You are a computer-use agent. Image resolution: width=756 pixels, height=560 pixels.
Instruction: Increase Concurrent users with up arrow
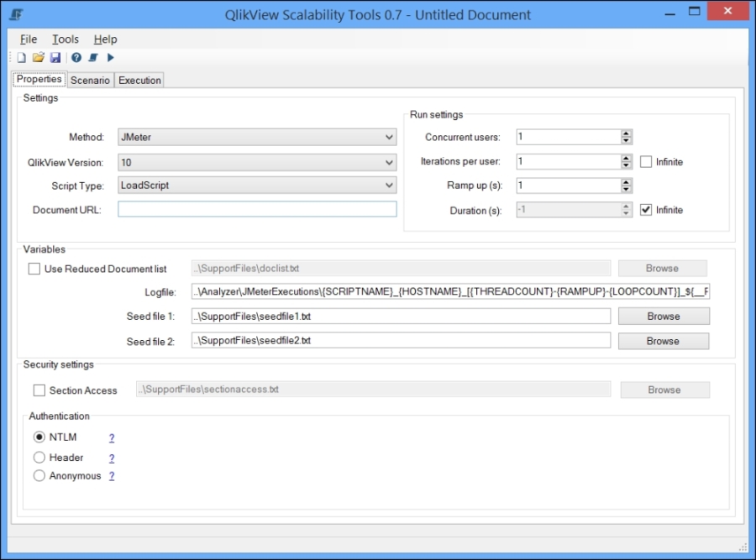(x=627, y=133)
